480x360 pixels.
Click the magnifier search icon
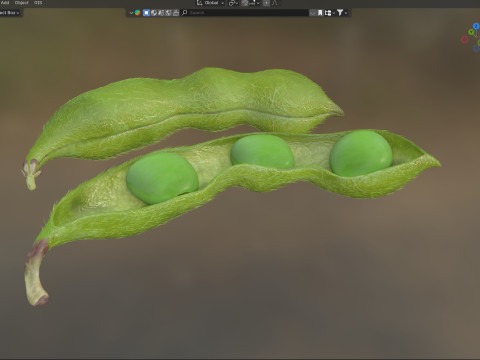tap(184, 13)
